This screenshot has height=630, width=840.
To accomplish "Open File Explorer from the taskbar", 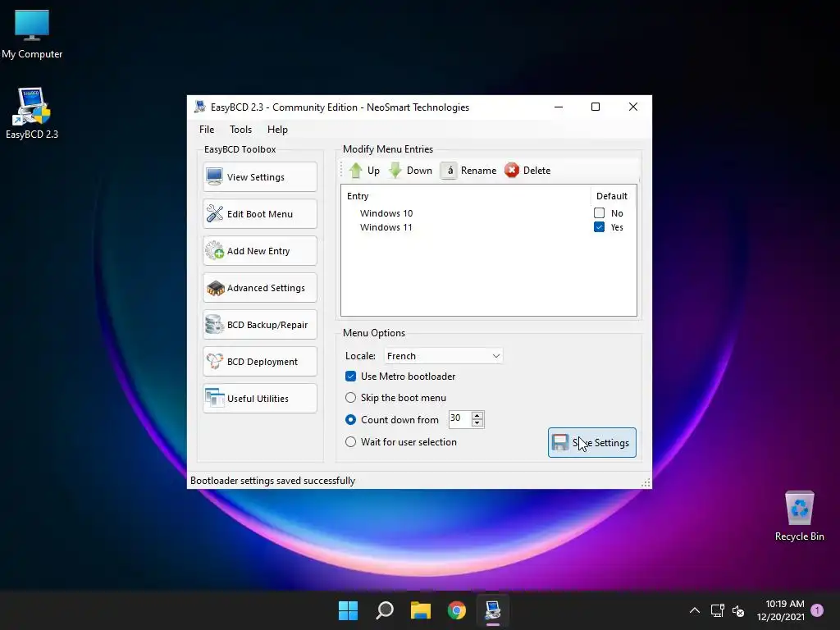I will pos(421,610).
